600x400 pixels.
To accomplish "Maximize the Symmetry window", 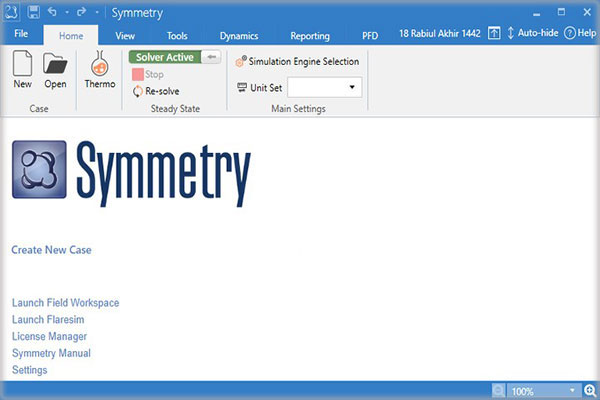I will pos(561,12).
